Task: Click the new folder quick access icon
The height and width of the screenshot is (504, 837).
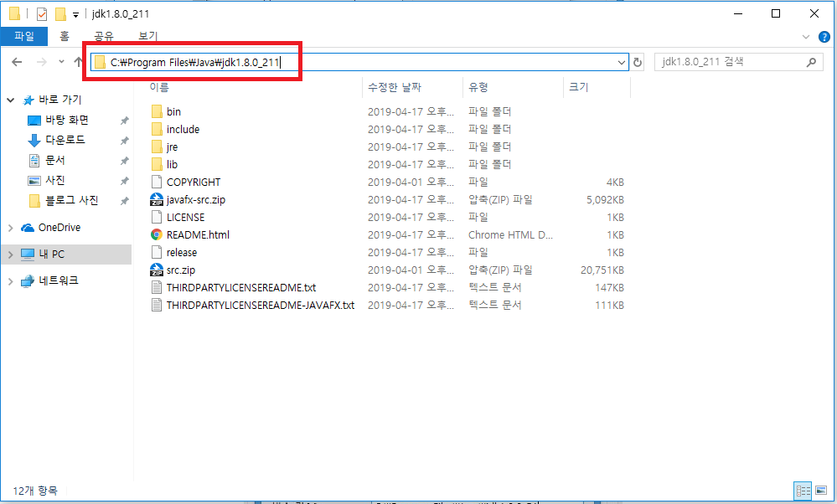Action: click(61, 14)
